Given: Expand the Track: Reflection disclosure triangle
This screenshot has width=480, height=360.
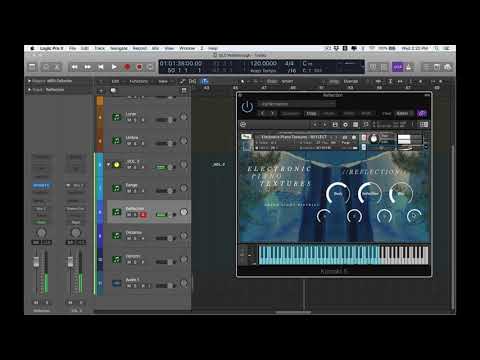Looking at the screenshot, I should click(x=29, y=90).
